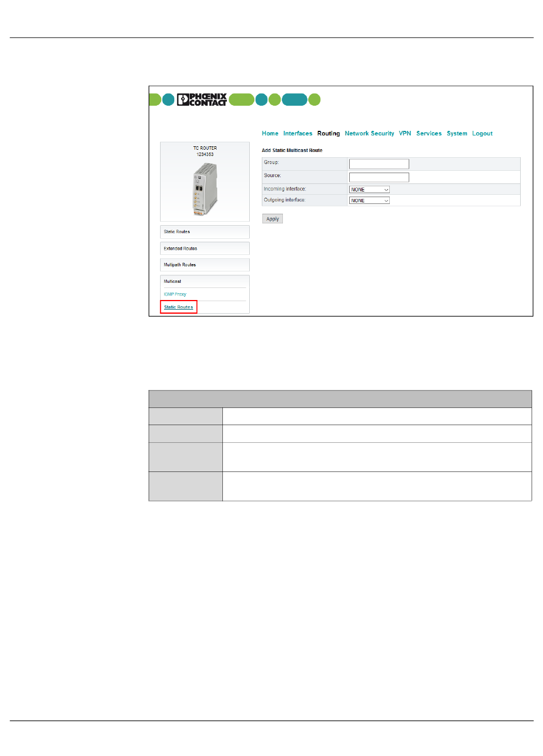Click the TC Router device image
Viewport: 543px width, 756px height.
click(x=205, y=189)
